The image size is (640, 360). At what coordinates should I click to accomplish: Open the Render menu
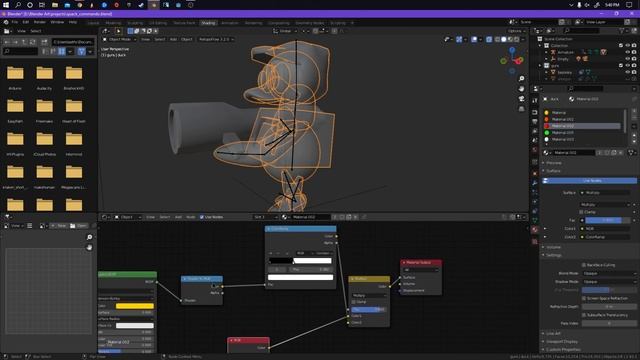click(40, 22)
